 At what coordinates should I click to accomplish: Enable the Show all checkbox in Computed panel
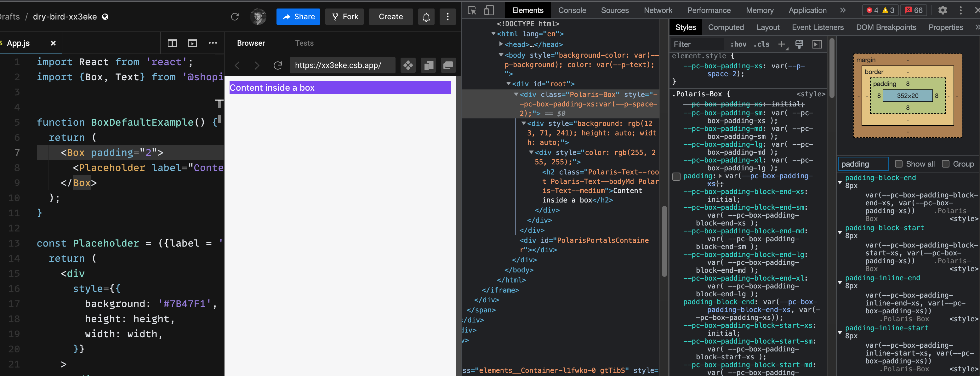(899, 164)
